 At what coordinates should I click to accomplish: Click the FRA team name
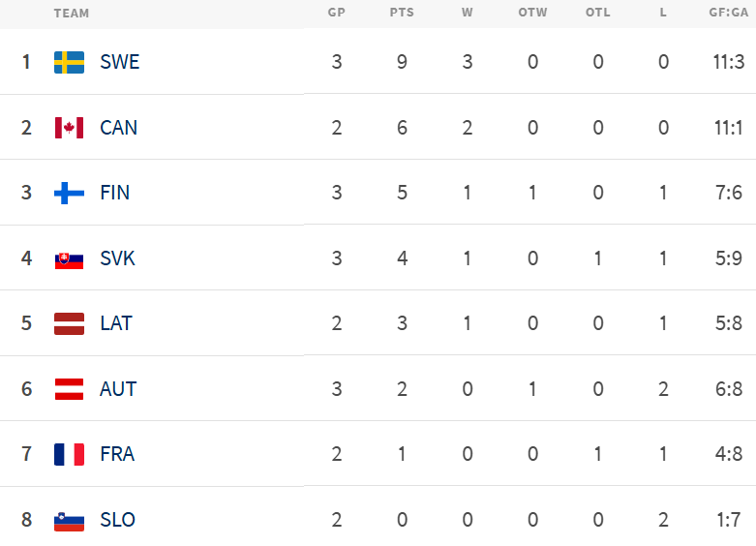pos(117,454)
